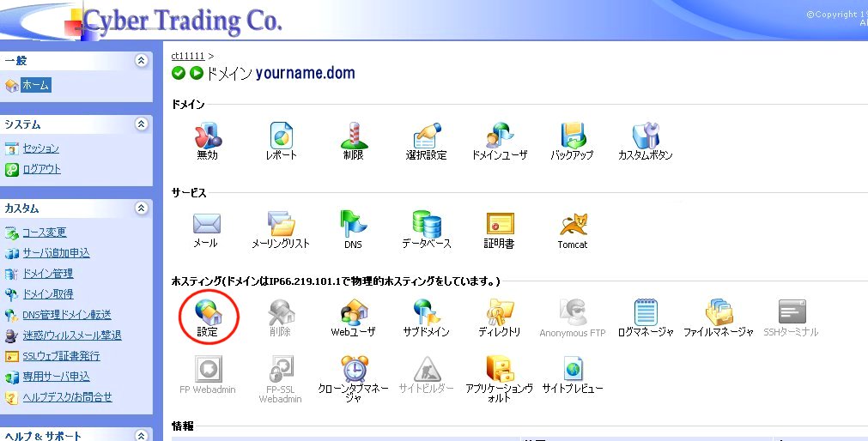The width and height of the screenshot is (868, 441).
Task: Collapse the システム sidebar section
Action: click(x=142, y=124)
